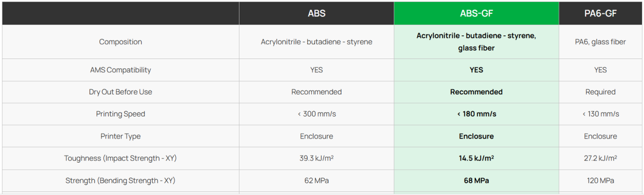Click the '39.3 kJ/m²' toughness value
Viewport: 644px width, 195px height.
(316, 159)
